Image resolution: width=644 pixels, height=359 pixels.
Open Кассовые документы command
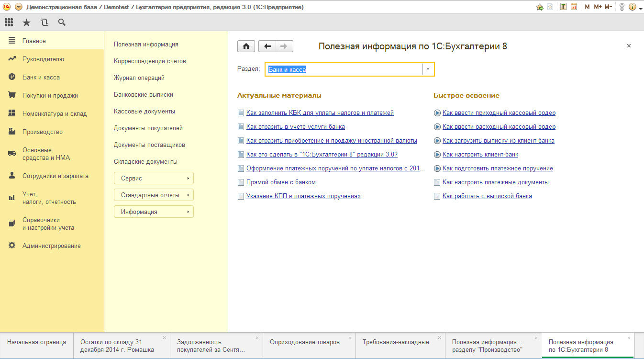click(144, 112)
